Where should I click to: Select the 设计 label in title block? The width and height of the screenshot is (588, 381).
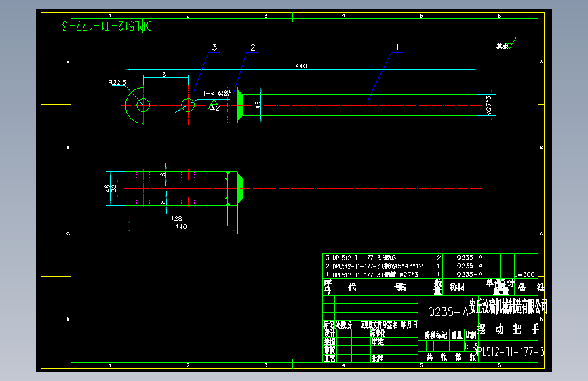[330, 334]
